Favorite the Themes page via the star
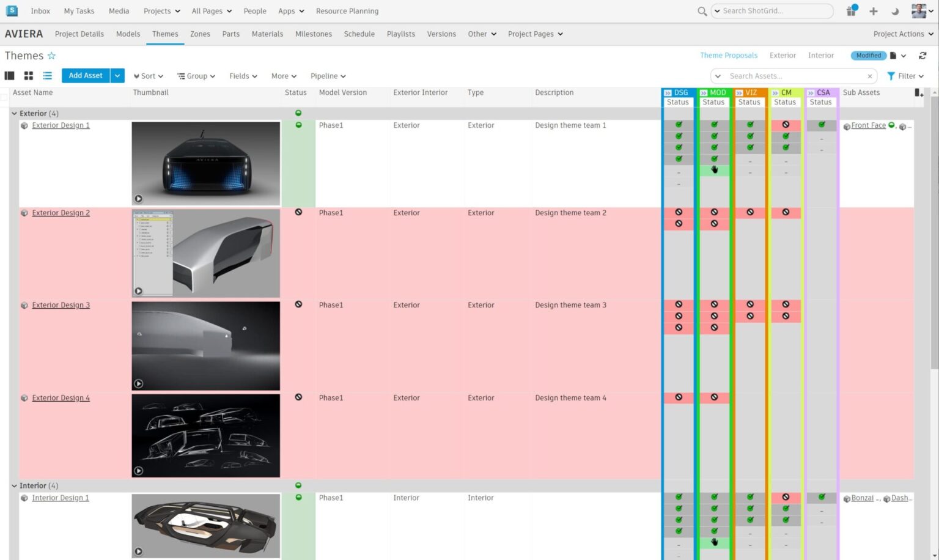The height and width of the screenshot is (560, 939). tap(51, 55)
